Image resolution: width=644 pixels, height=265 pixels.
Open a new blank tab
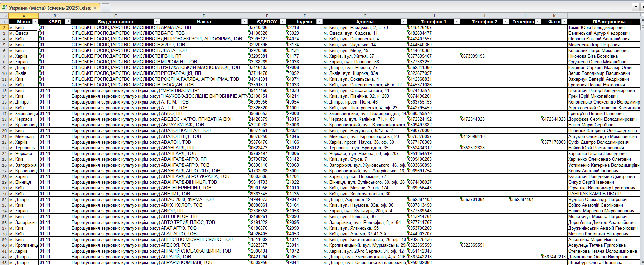(x=105, y=8)
